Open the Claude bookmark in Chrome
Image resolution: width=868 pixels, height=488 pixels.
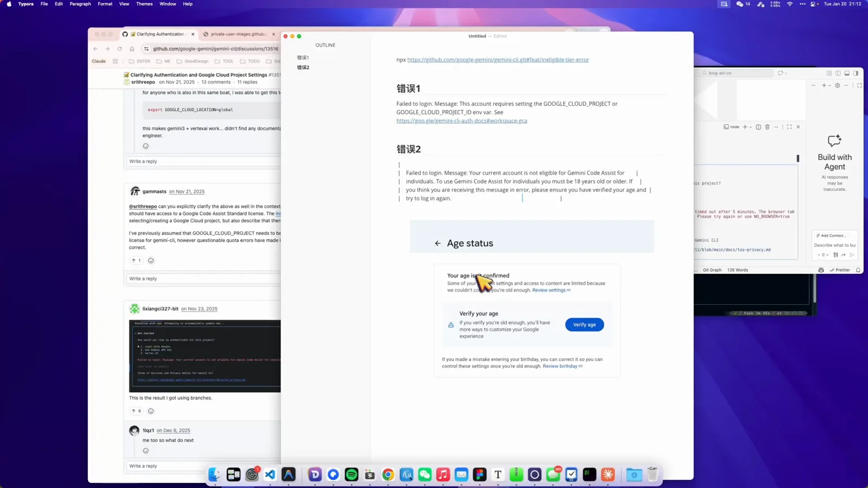tap(99, 61)
